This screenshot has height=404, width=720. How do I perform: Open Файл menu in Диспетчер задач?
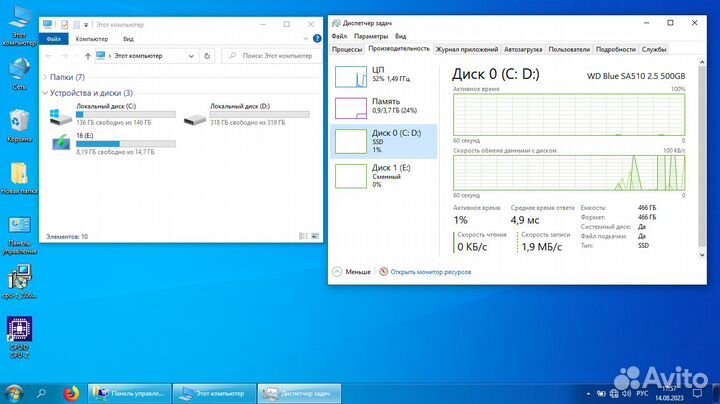(x=339, y=36)
